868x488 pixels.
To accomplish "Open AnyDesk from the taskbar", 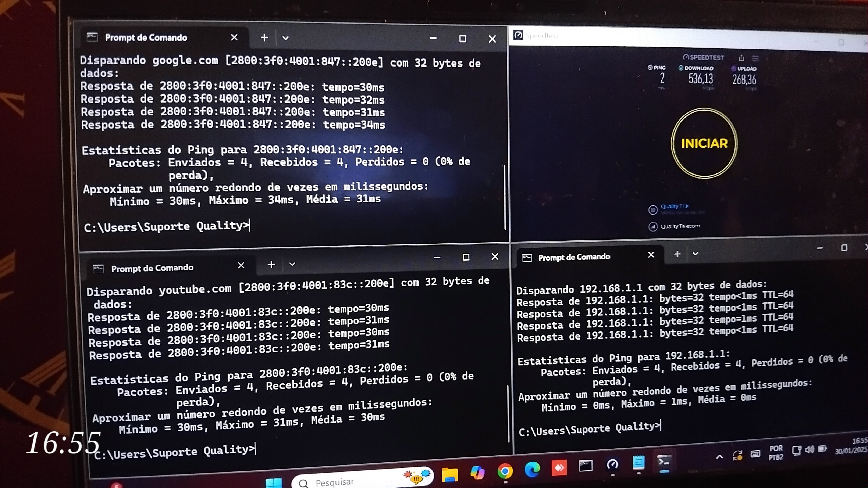I will point(559,468).
